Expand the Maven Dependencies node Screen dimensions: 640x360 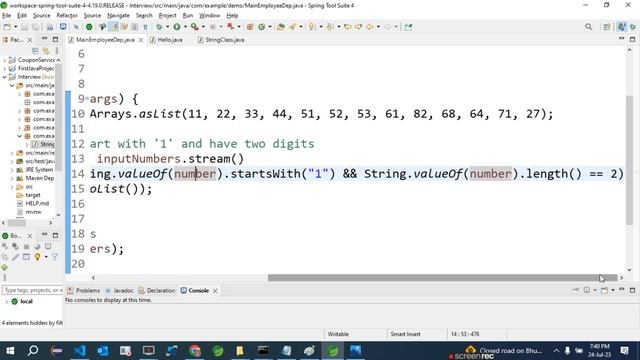pos(12,178)
